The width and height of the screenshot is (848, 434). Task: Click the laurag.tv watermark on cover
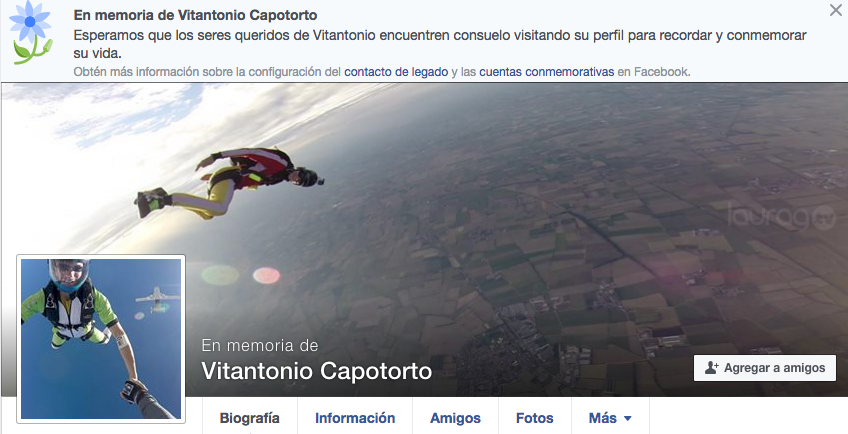tap(781, 217)
